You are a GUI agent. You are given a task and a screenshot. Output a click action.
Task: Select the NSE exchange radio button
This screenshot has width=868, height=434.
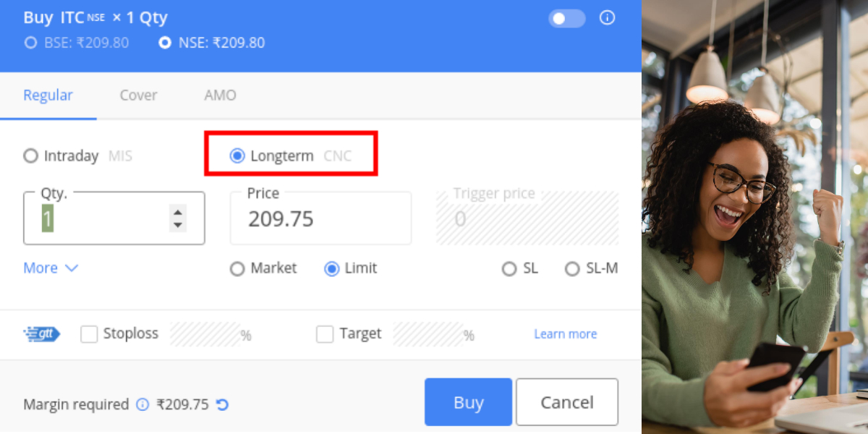pyautogui.click(x=165, y=43)
